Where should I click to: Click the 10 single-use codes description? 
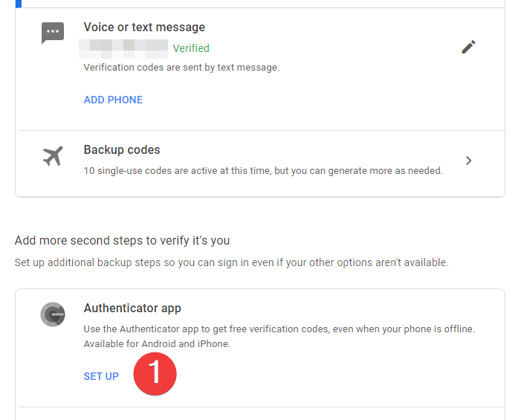click(x=263, y=171)
